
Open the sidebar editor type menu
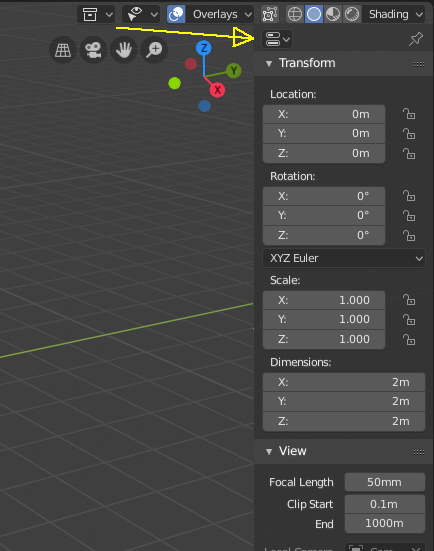(277, 39)
